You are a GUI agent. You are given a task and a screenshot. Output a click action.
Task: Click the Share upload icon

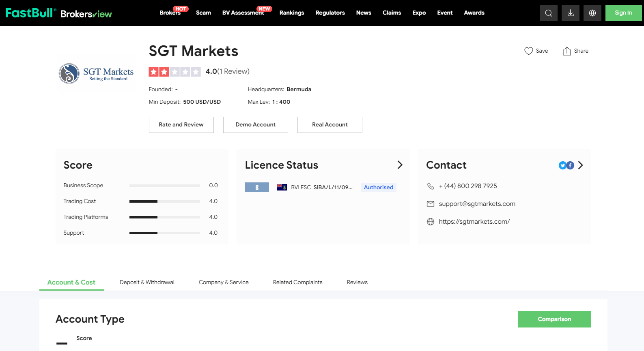[566, 51]
